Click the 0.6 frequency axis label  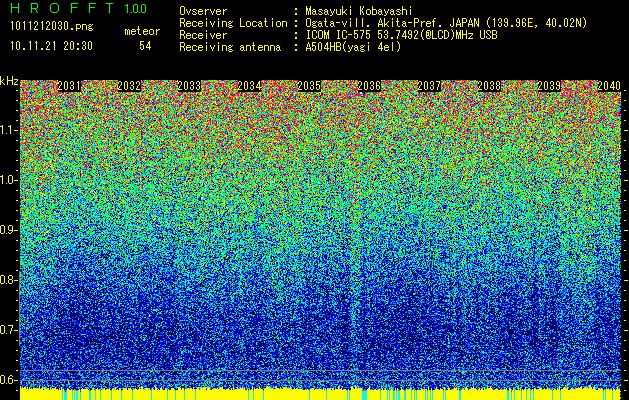pos(9,380)
